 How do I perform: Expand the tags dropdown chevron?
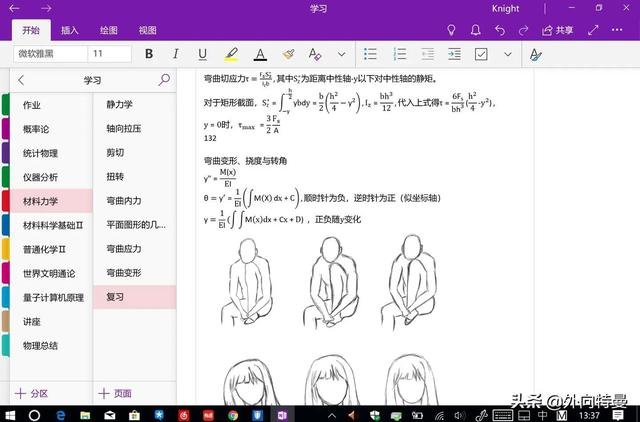tap(508, 54)
